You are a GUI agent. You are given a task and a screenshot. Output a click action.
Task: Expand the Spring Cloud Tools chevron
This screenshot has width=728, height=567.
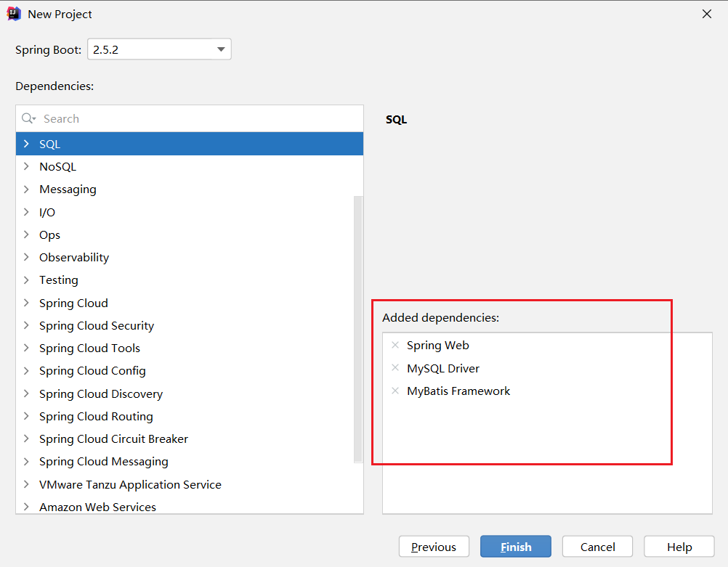click(x=26, y=348)
